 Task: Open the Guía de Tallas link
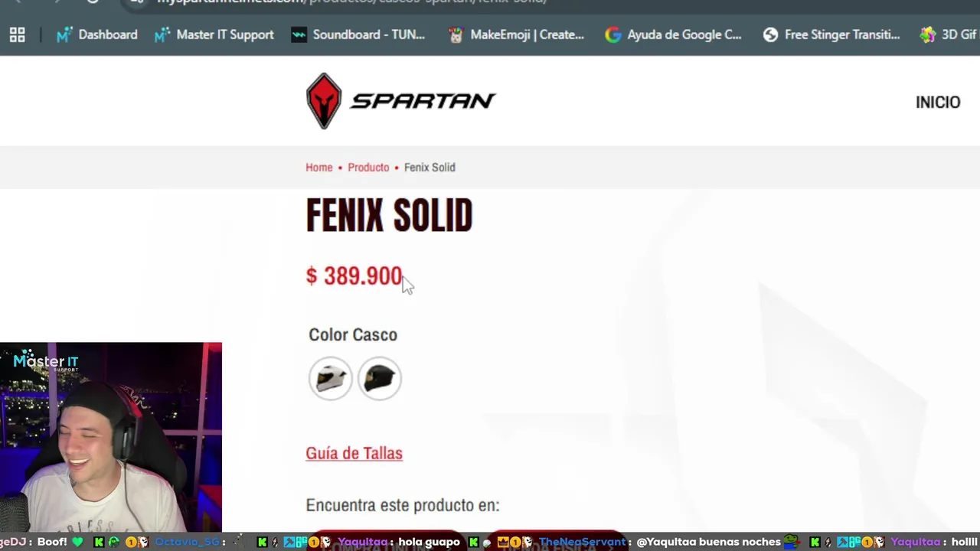tap(354, 453)
